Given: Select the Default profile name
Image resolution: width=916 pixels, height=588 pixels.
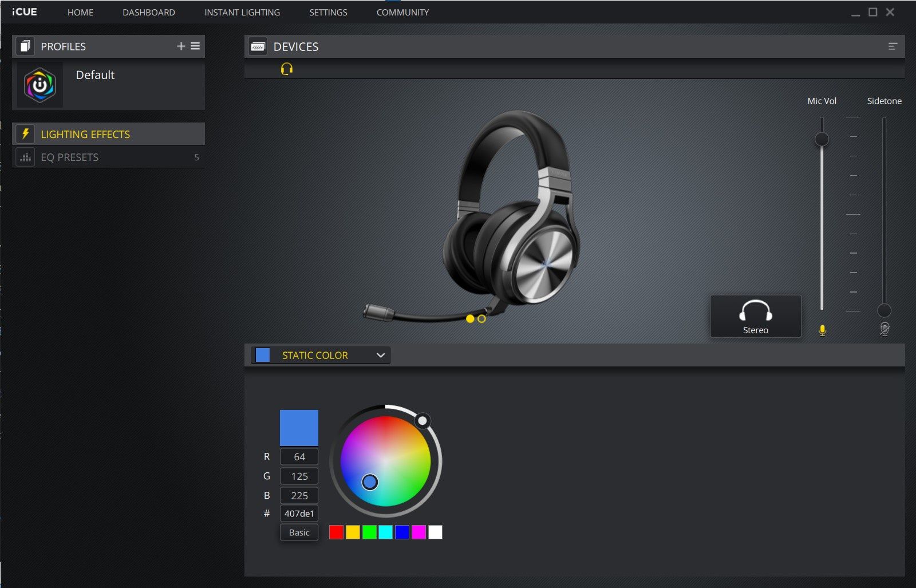Looking at the screenshot, I should point(95,75).
